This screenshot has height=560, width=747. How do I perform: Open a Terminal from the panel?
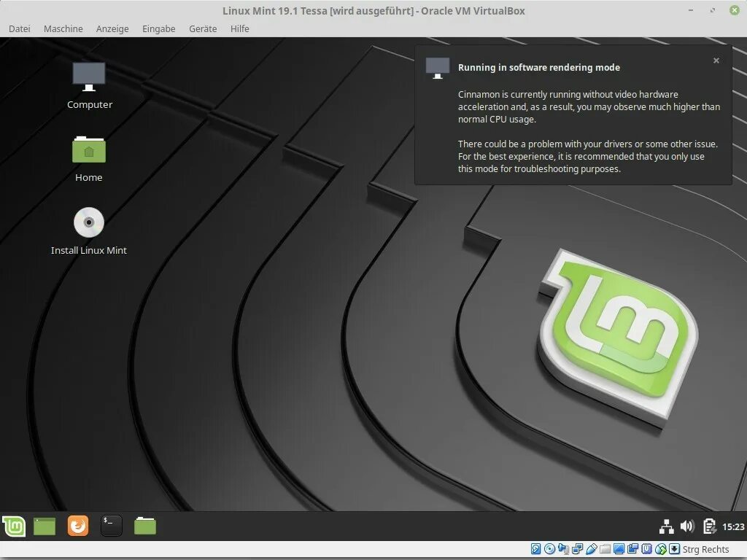pyautogui.click(x=111, y=525)
